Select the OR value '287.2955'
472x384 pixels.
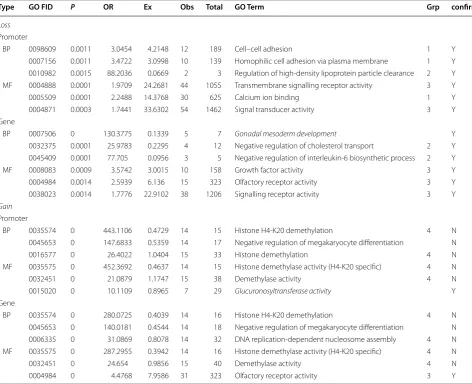point(118,351)
